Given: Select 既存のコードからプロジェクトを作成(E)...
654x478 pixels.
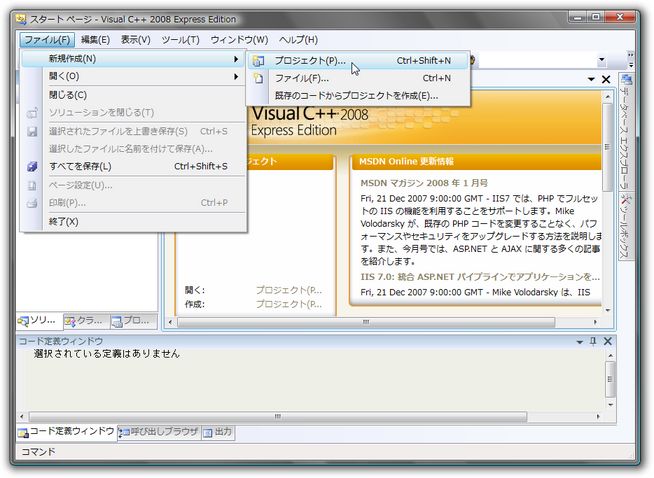Looking at the screenshot, I should click(359, 96).
